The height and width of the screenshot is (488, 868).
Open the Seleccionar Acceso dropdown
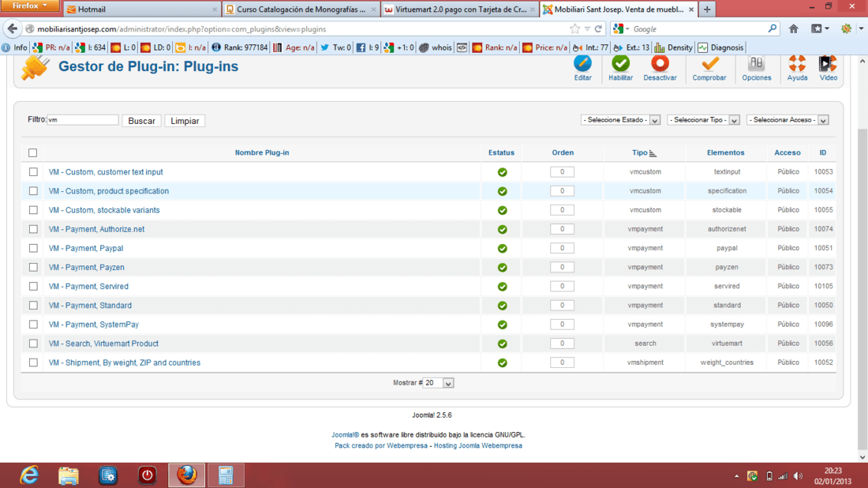tap(788, 120)
